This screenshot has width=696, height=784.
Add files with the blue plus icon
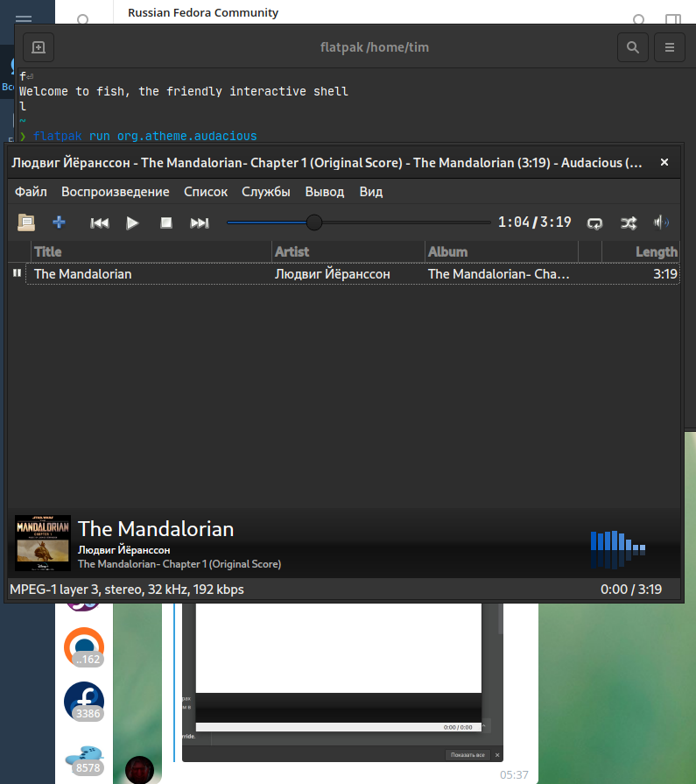(x=59, y=222)
